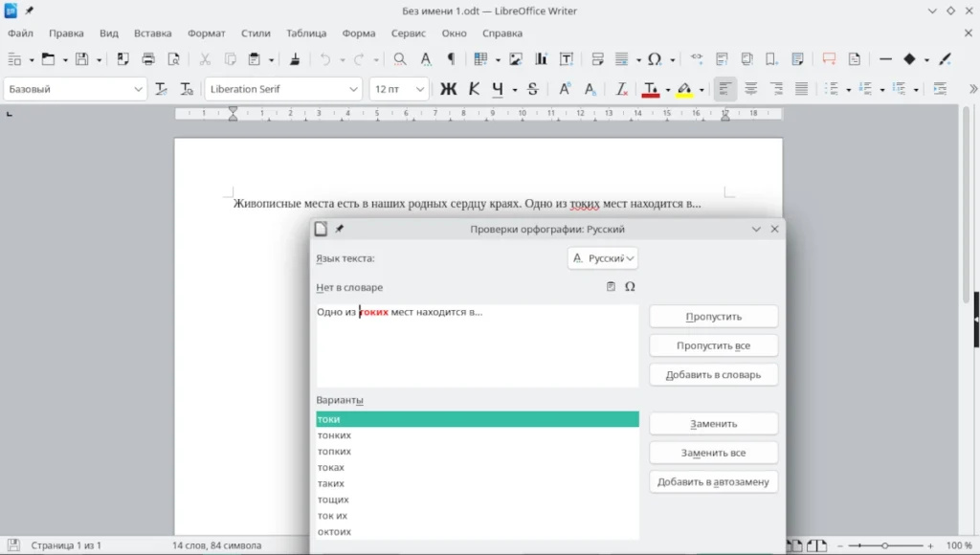Click the Paste clipboard icon
980x555 pixels.
point(255,59)
